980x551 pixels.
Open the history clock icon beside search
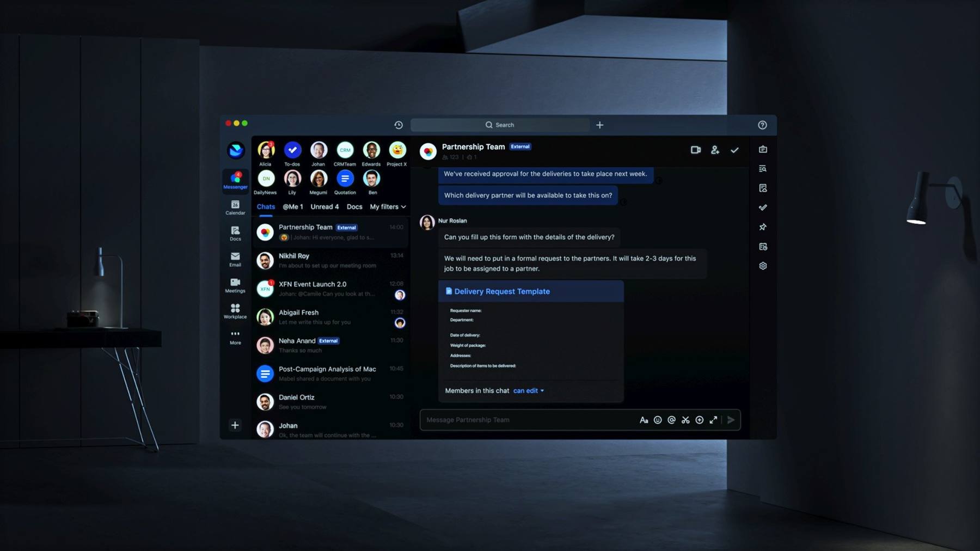[x=399, y=125]
